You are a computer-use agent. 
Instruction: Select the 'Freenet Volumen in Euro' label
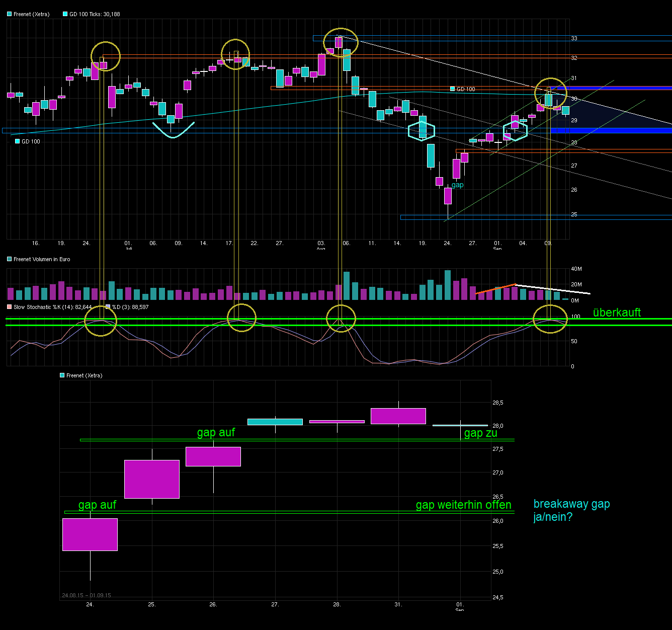(x=42, y=259)
